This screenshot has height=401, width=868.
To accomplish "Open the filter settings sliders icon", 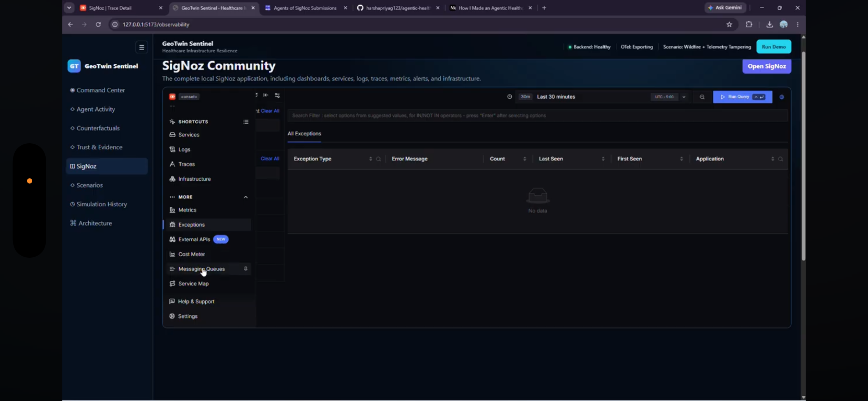I will point(277,95).
